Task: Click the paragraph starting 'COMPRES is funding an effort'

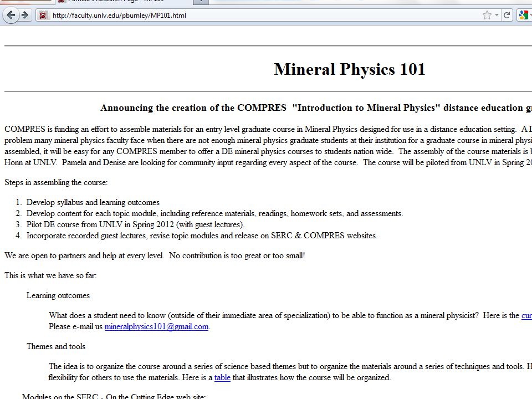Action: point(268,146)
